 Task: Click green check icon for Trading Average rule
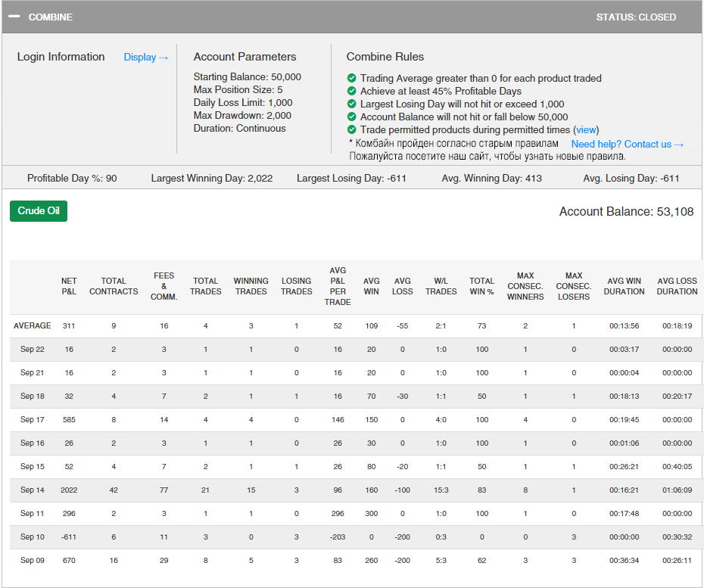coord(352,78)
